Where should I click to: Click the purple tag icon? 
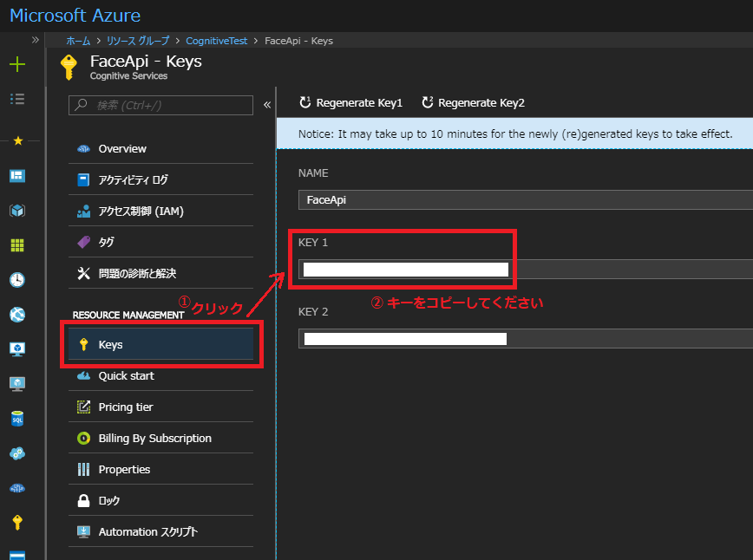(x=83, y=243)
